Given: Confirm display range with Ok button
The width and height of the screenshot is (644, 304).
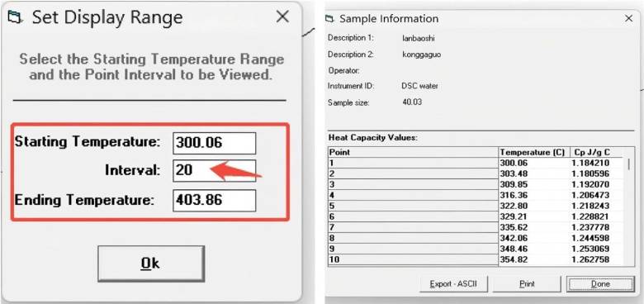Looking at the screenshot, I should [x=151, y=264].
